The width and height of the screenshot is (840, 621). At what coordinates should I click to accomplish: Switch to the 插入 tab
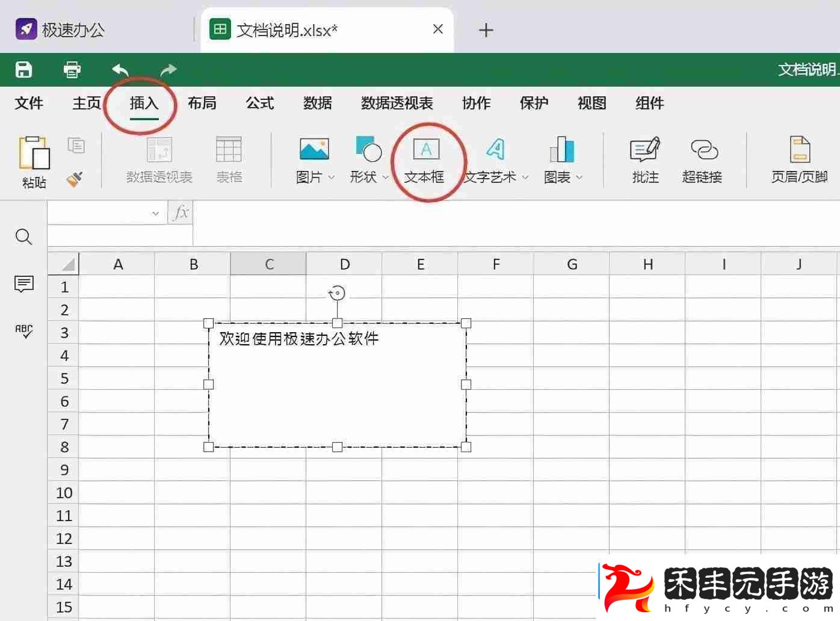tap(144, 103)
